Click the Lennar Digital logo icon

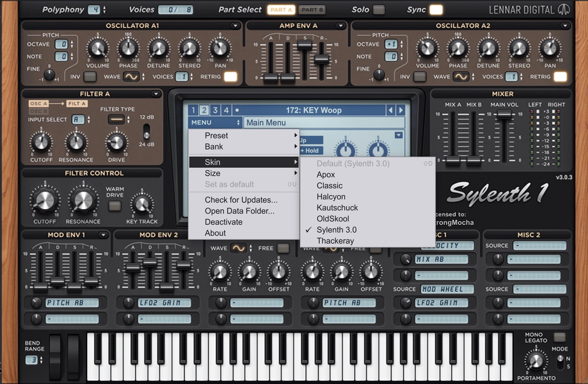tap(564, 10)
